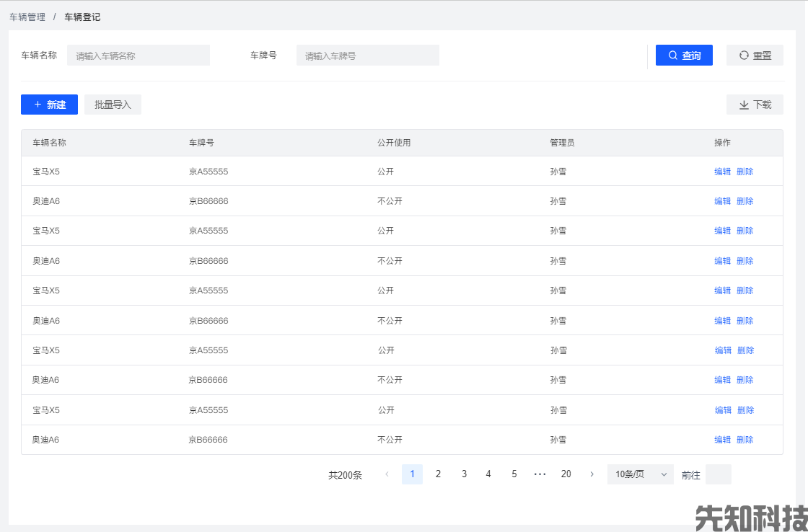Edit the last table row (奥迪A6)

click(722, 439)
